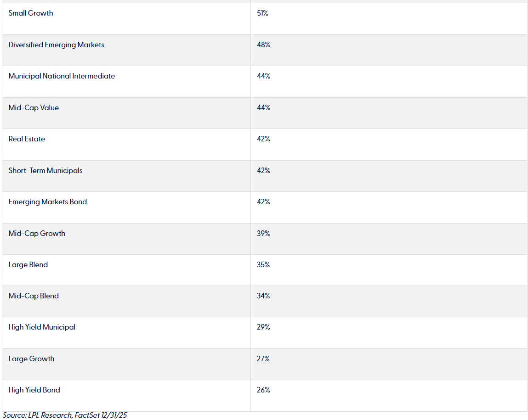The image size is (528, 420).
Task: Select the Large Growth row label
Action: (31, 359)
